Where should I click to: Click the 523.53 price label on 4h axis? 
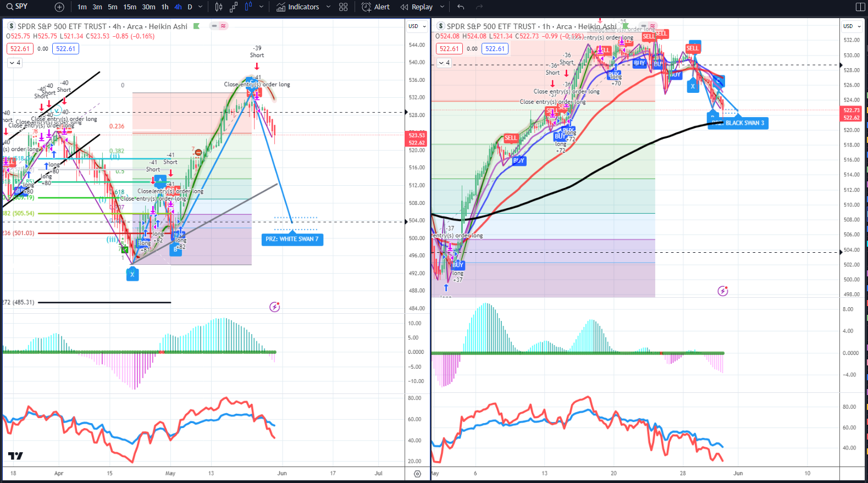[417, 135]
